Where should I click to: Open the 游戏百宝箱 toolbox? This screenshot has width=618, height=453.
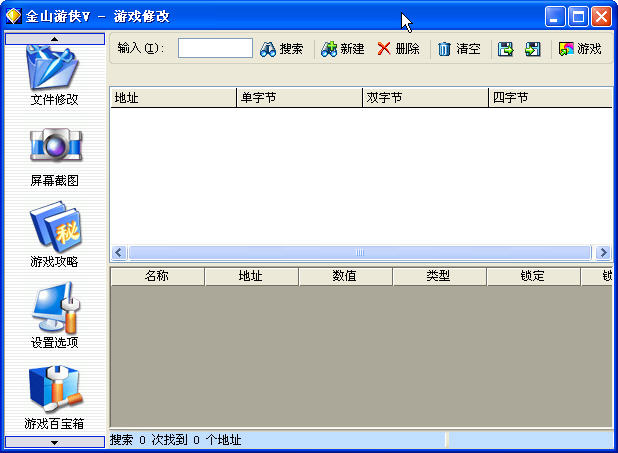[x=54, y=397]
